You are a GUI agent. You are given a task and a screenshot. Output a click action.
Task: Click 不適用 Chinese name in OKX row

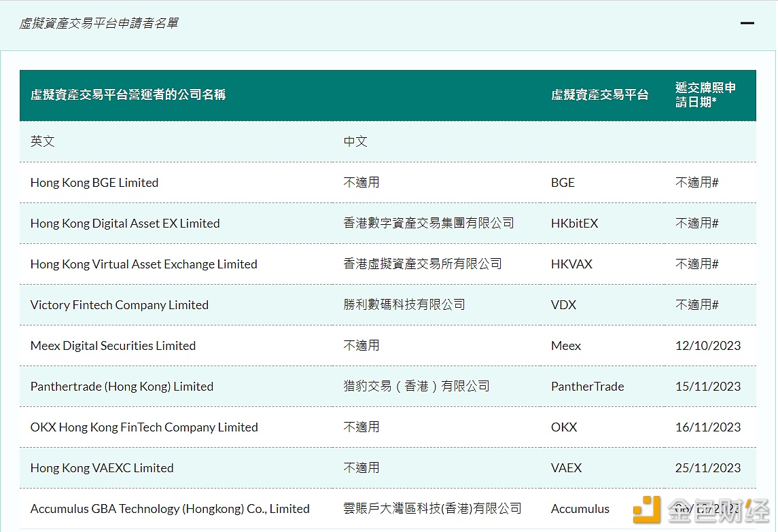(x=361, y=427)
